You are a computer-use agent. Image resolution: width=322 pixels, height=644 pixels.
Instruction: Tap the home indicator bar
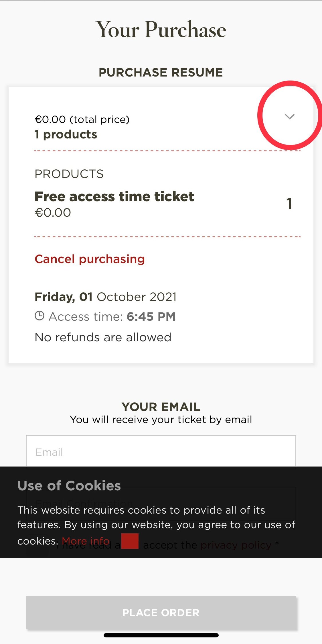pos(161,635)
